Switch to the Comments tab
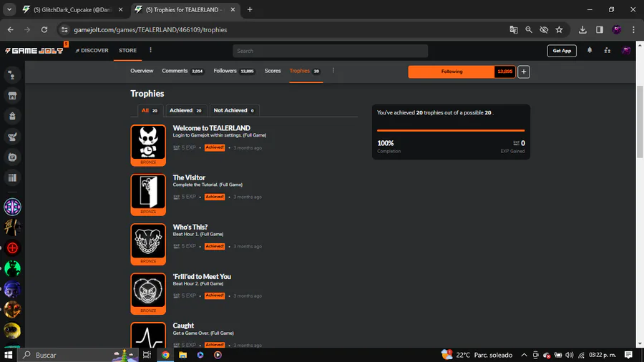Screen dimensions: 644x362 click(182, 71)
